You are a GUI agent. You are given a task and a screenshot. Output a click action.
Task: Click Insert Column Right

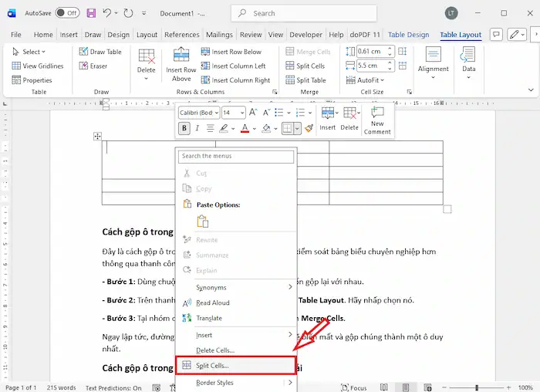click(235, 80)
